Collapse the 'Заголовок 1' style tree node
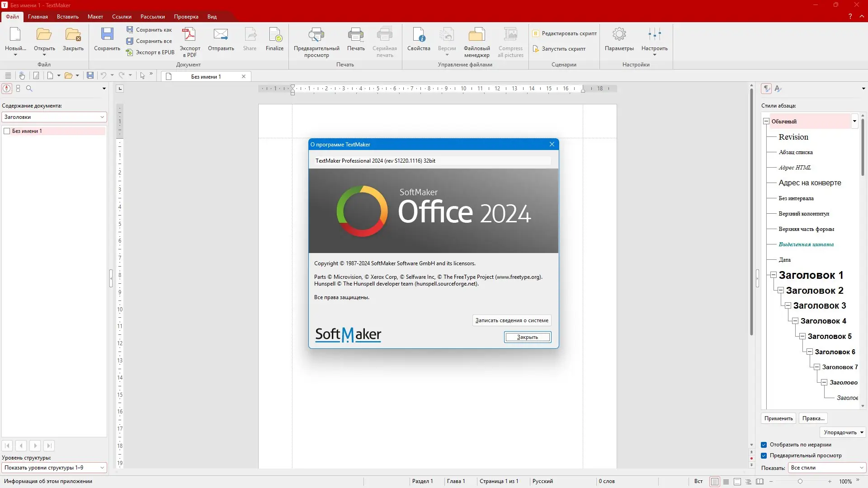The image size is (868, 488). coord(774,275)
